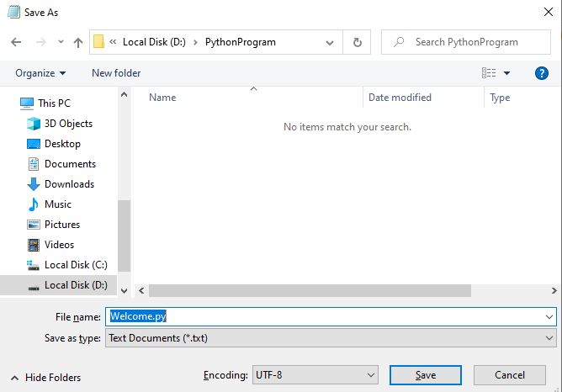Click the arrow between Local Disk and PythonProgram
The width and height of the screenshot is (562, 392).
[x=195, y=42]
